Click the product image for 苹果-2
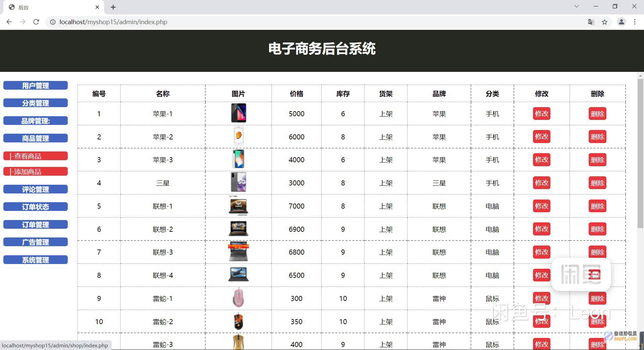The height and width of the screenshot is (350, 644). point(238,136)
